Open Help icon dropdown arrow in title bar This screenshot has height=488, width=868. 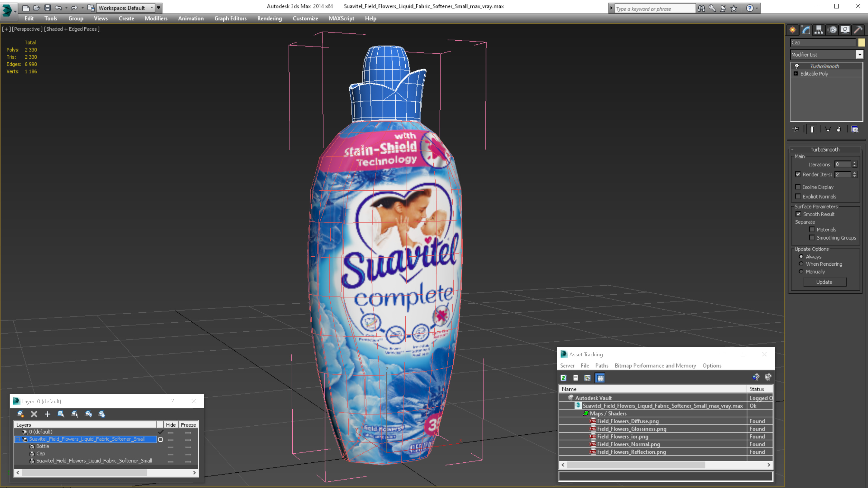point(757,8)
